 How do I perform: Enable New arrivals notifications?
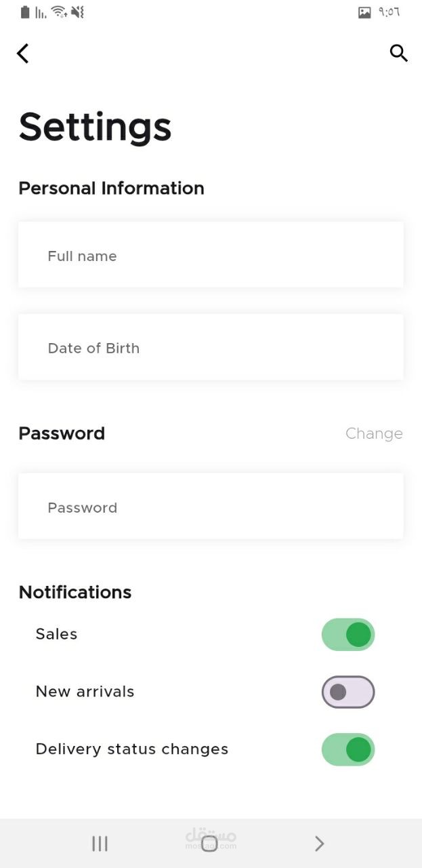(348, 692)
